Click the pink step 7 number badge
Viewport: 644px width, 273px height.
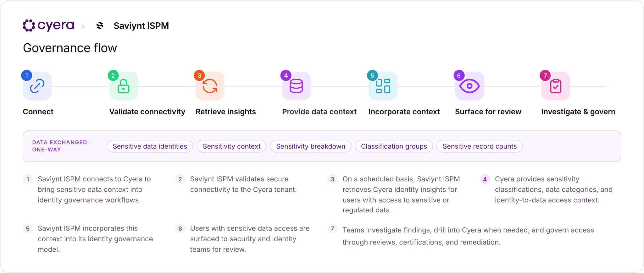tap(545, 75)
